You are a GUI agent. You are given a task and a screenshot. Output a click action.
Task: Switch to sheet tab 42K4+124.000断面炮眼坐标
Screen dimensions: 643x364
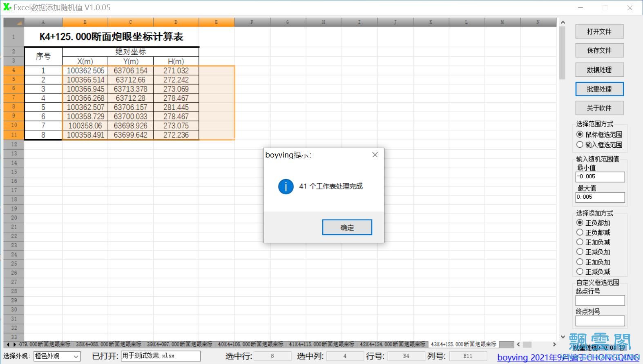[392, 344]
